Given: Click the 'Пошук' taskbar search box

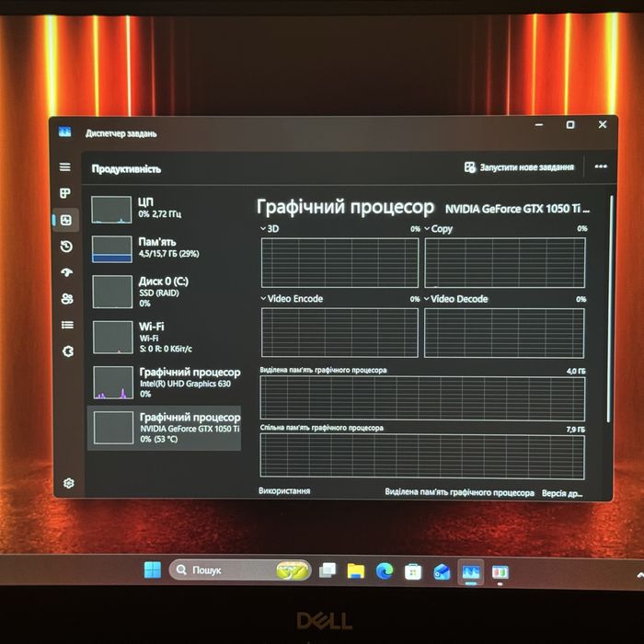Looking at the screenshot, I should (x=240, y=570).
